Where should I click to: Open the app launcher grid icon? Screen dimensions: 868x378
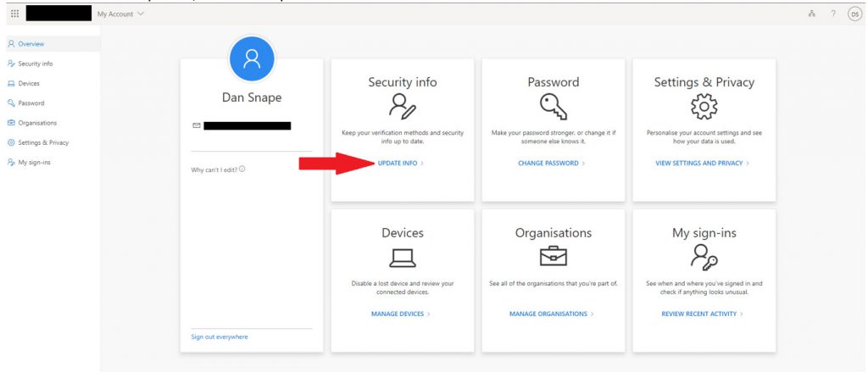pos(15,14)
